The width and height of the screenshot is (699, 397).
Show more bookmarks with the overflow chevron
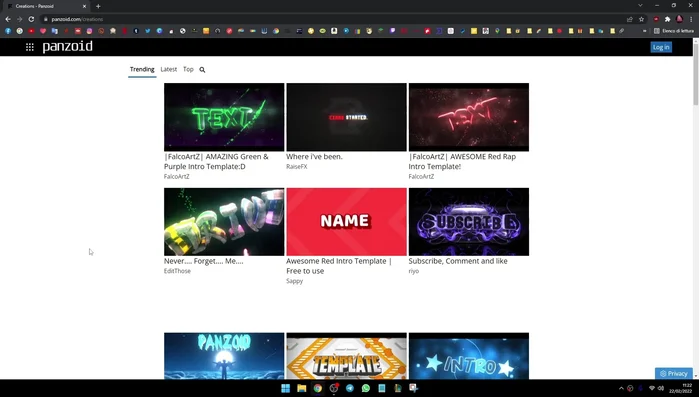[644, 31]
